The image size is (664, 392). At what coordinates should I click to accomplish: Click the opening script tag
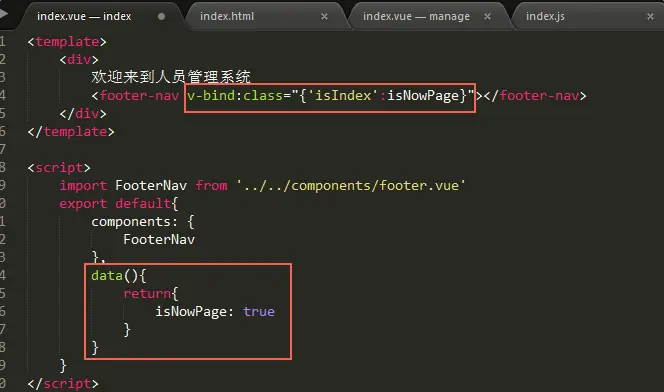tap(59, 168)
